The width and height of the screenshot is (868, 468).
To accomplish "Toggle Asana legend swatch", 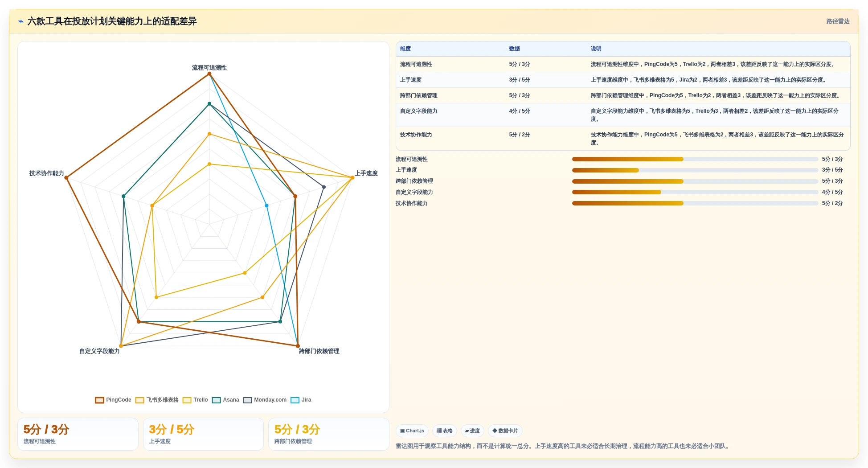I will (x=217, y=400).
